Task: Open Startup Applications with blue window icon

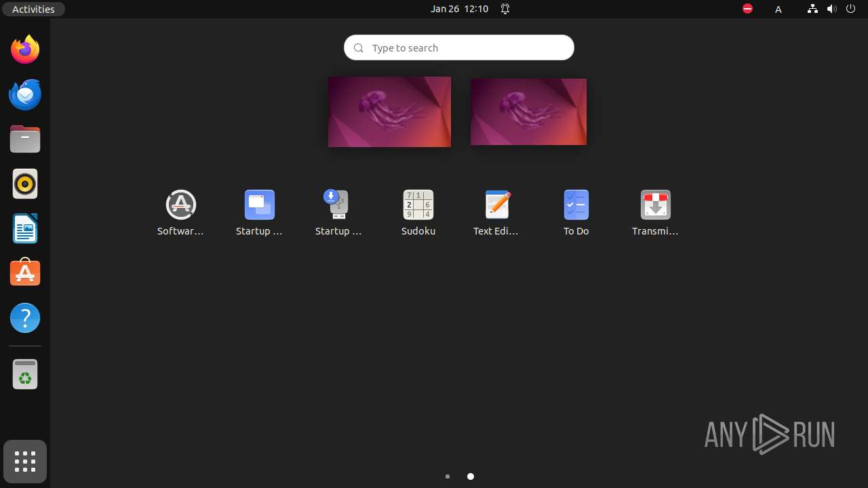Action: tap(259, 213)
